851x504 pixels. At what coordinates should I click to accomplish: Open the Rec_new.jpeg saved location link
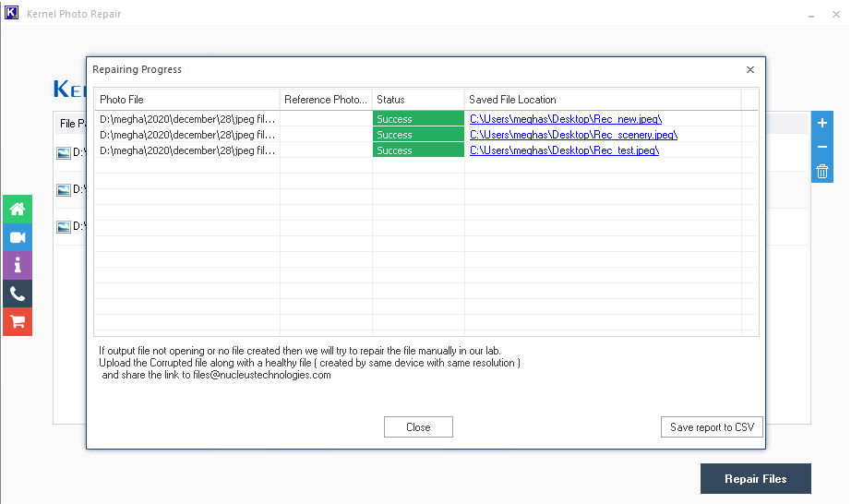566,119
